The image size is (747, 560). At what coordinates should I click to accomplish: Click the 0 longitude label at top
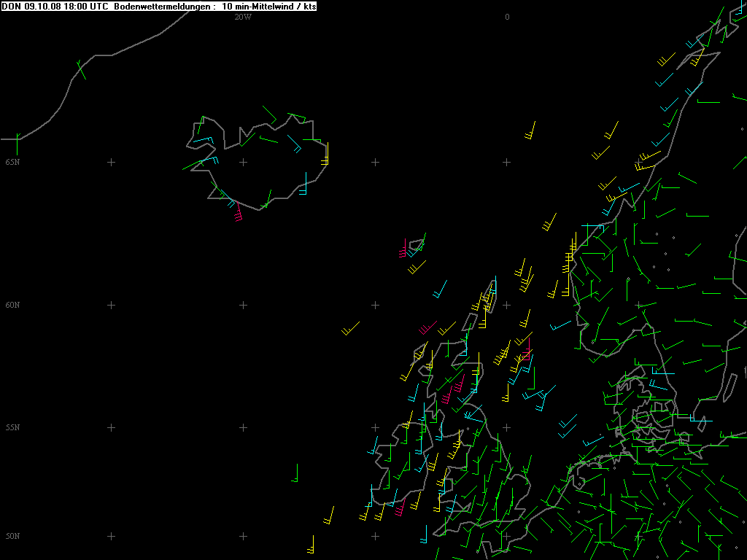507,17
